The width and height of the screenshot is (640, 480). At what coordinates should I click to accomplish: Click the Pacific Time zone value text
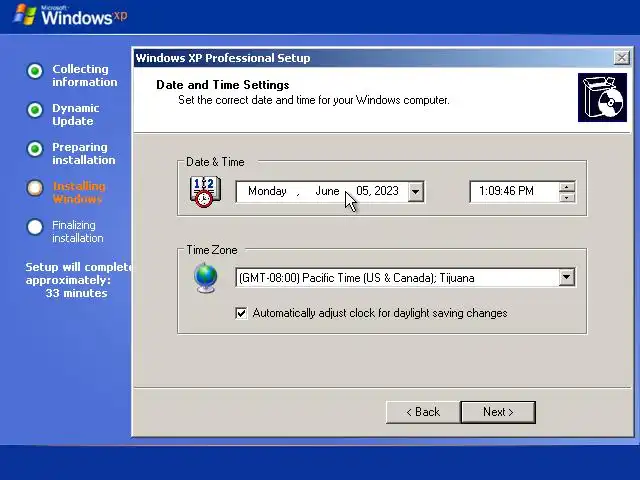[356, 278]
